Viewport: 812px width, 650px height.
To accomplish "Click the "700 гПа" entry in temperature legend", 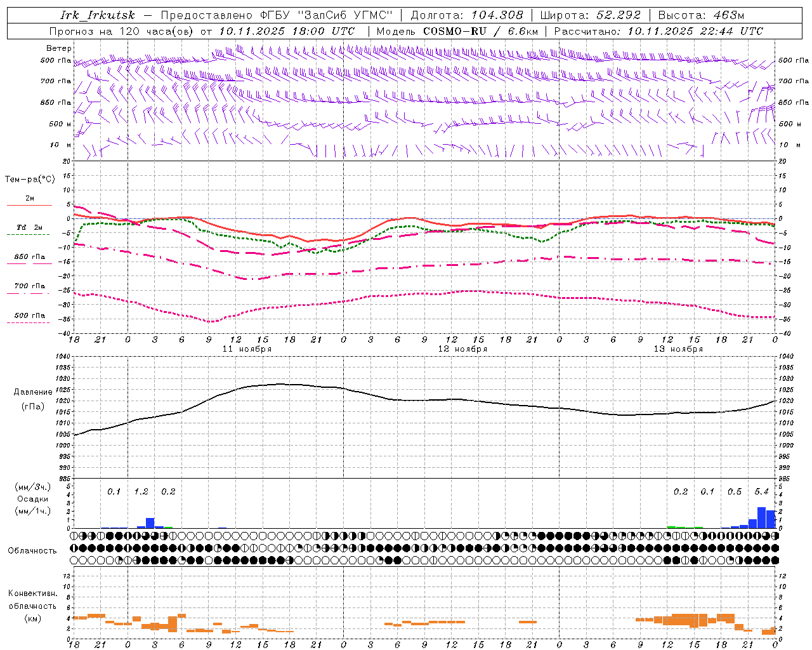I will pyautogui.click(x=30, y=286).
